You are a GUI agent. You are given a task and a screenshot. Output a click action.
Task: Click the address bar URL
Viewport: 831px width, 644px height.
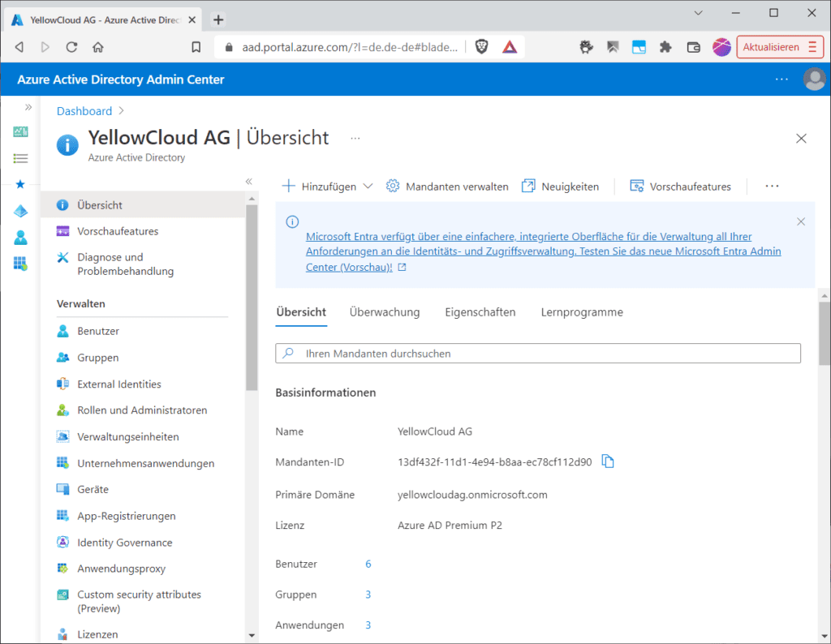point(350,47)
